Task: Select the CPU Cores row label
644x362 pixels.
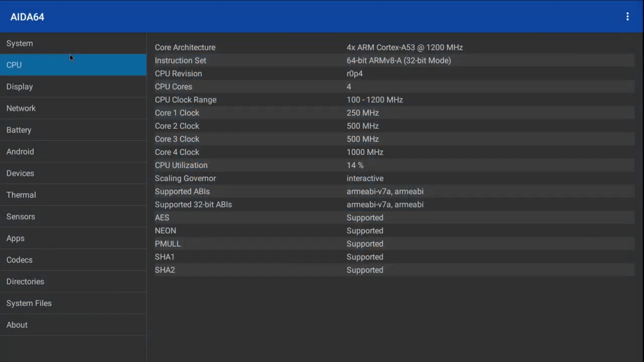Action: point(174,86)
